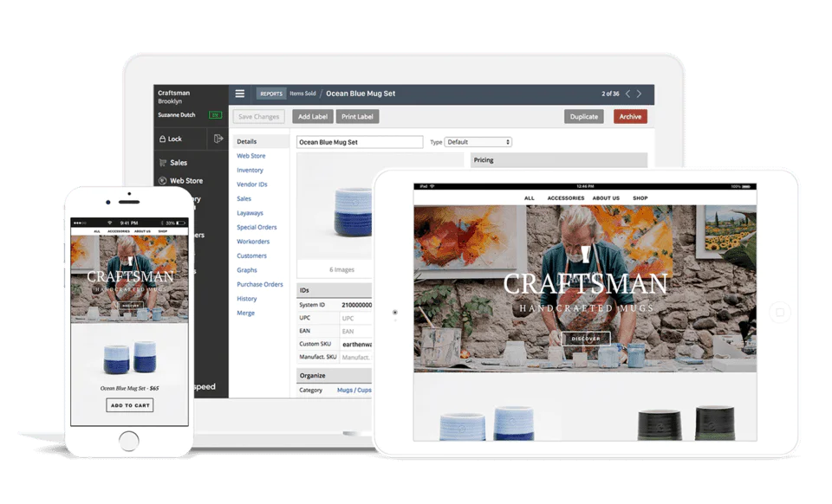Select the Details tab
The height and width of the screenshot is (504, 832).
[x=261, y=141]
